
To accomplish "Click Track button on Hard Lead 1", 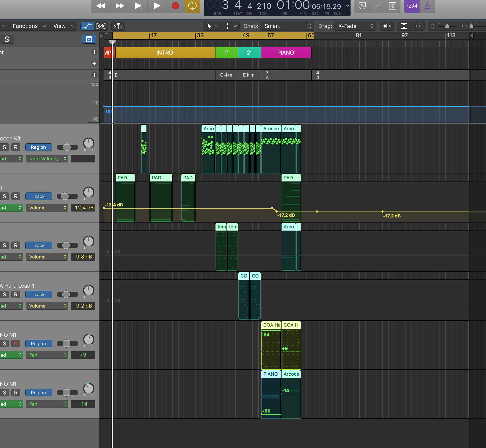I will click(x=38, y=295).
